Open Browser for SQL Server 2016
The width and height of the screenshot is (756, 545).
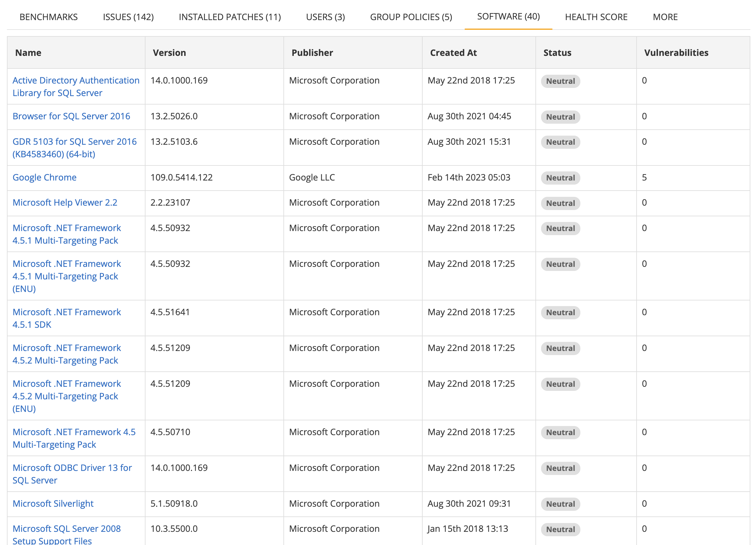71,116
